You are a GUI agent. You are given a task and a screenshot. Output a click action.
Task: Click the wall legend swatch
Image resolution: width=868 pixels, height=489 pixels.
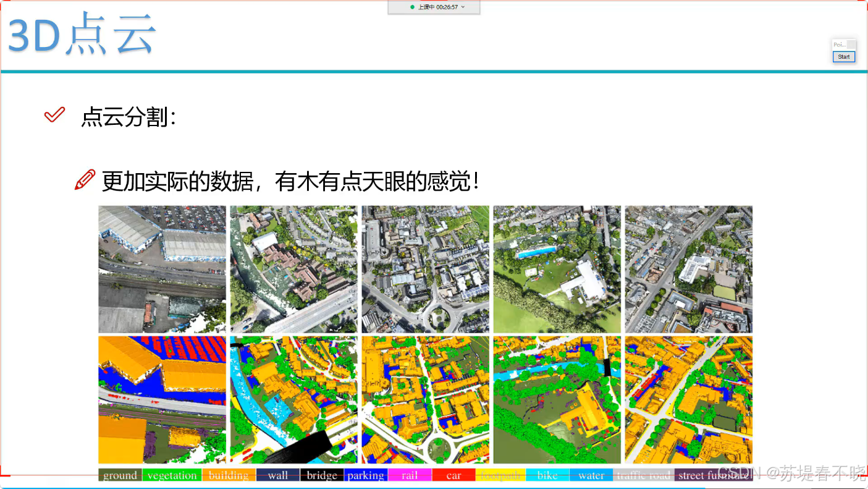(x=278, y=475)
